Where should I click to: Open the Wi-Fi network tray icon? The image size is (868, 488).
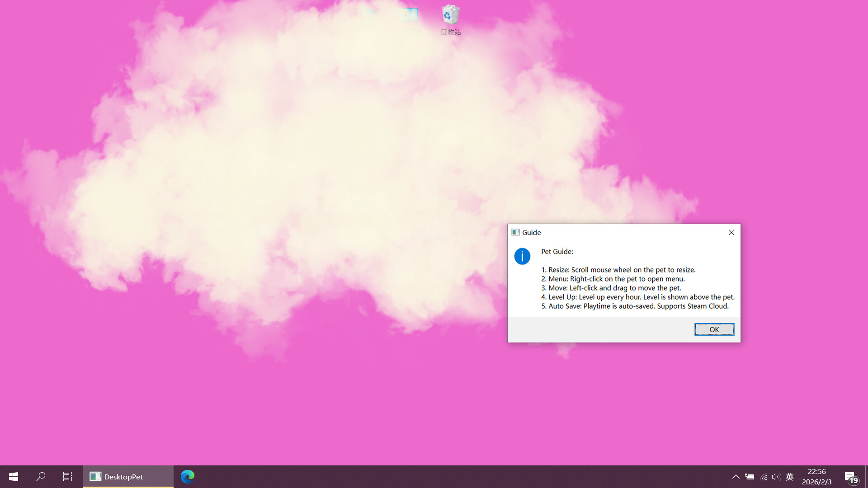[764, 477]
